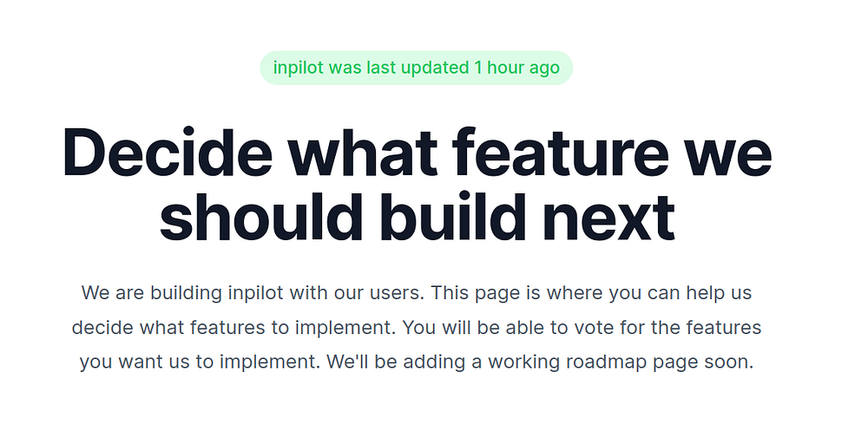Image resolution: width=868 pixels, height=444 pixels.
Task: Click the 'Decide what feature we' heading line
Action: tap(417, 152)
